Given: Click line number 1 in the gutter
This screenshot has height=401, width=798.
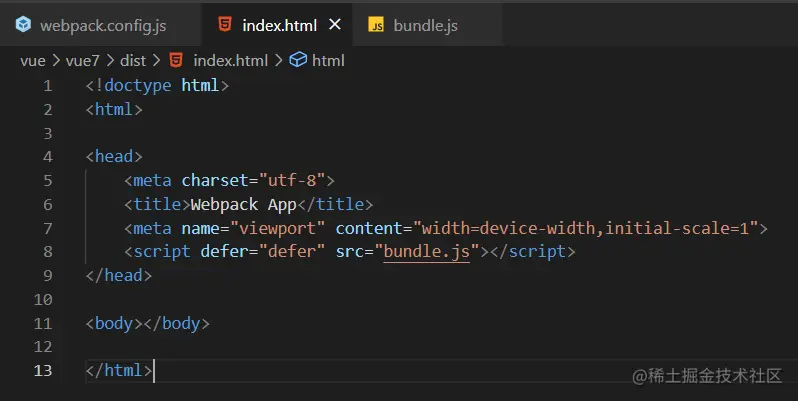Looking at the screenshot, I should point(48,85).
